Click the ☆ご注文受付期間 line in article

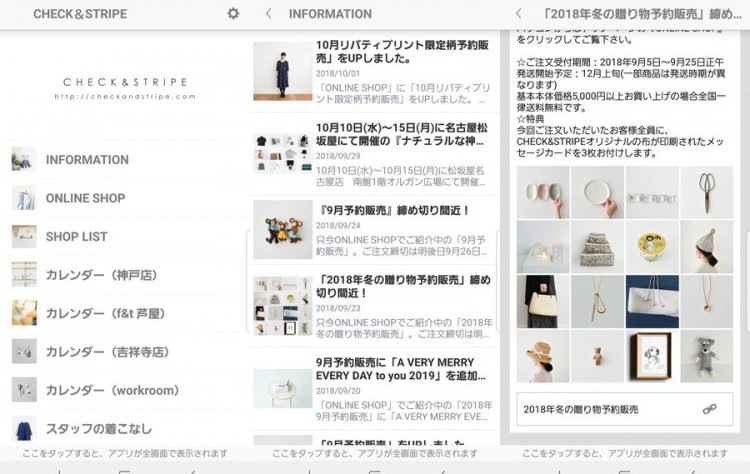tap(620, 62)
